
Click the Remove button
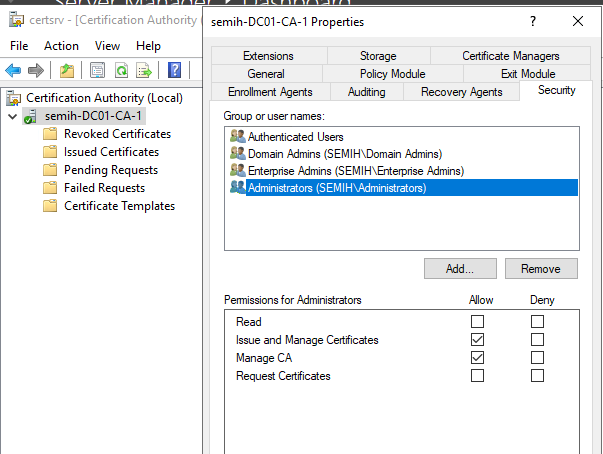pos(541,269)
